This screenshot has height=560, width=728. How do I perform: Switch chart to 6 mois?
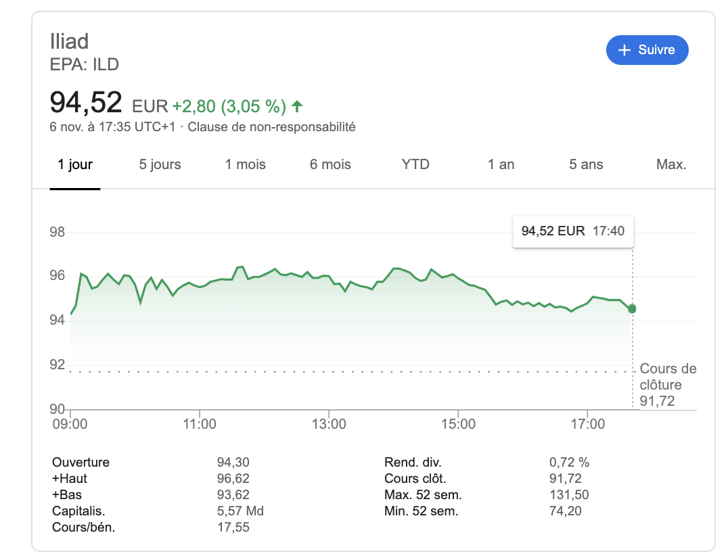330,164
